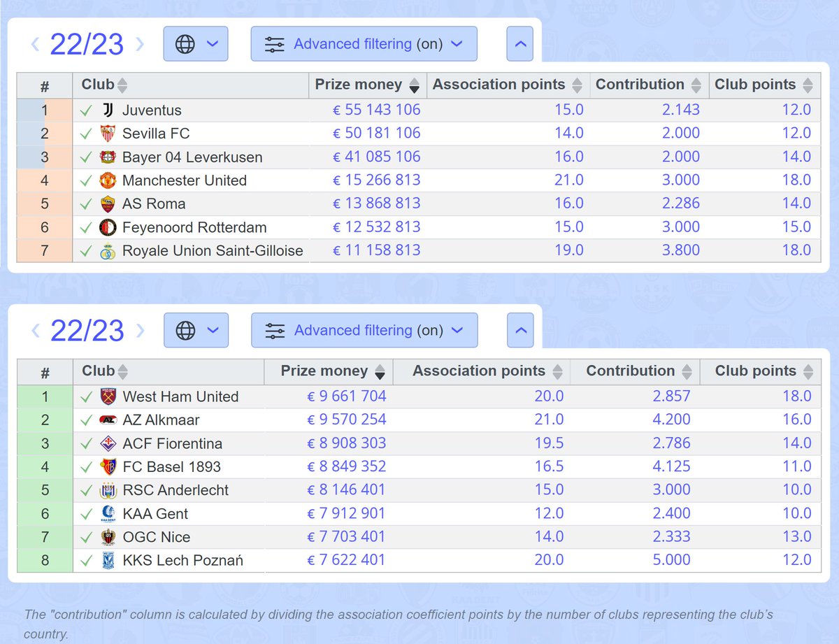Click the AZ Alkmaar crest icon

(108, 420)
